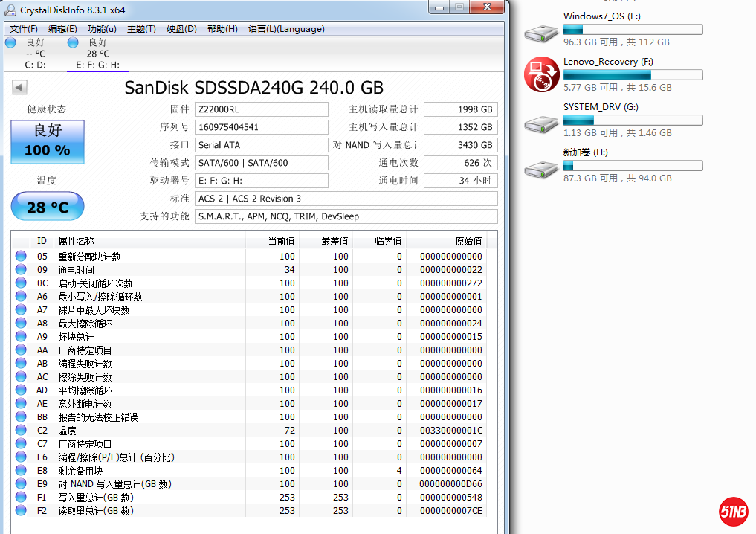Open the 文件(F) menu
The image size is (756, 534).
pyautogui.click(x=24, y=29)
